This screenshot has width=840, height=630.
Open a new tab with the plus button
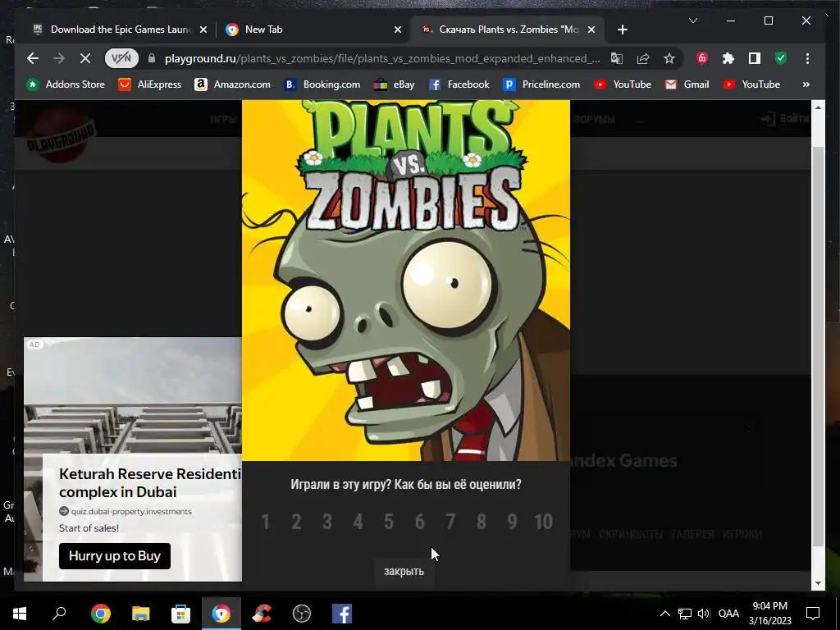(622, 30)
